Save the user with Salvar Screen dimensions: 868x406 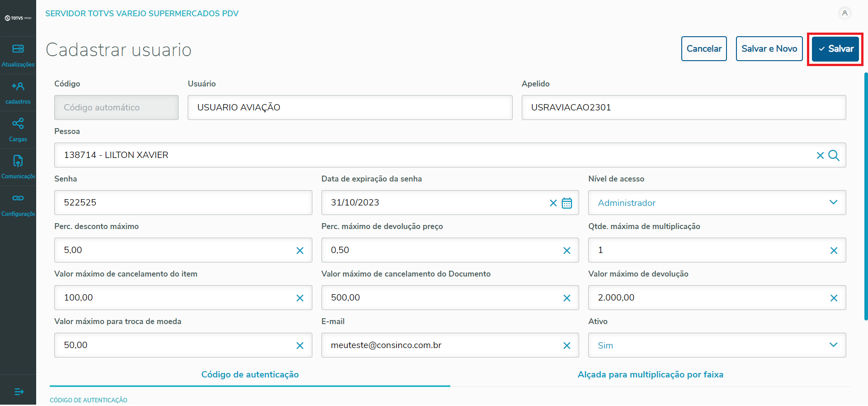pos(835,48)
